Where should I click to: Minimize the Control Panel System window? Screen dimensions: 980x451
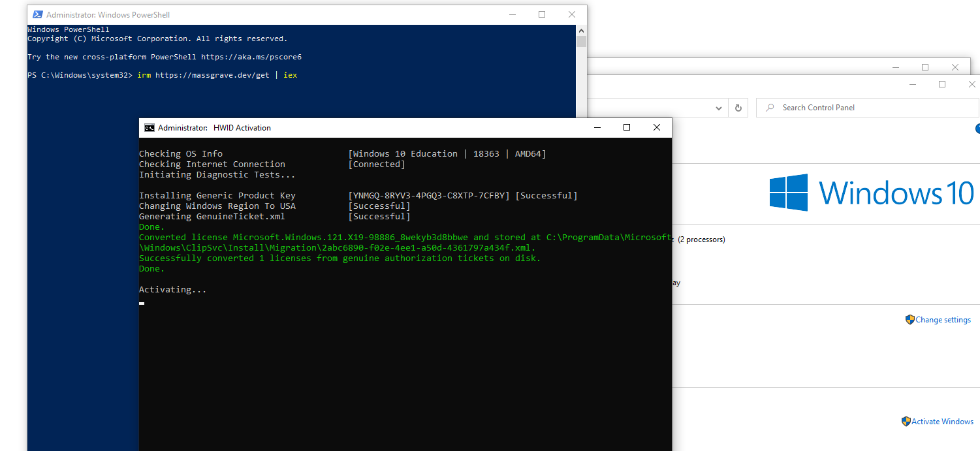tap(912, 84)
